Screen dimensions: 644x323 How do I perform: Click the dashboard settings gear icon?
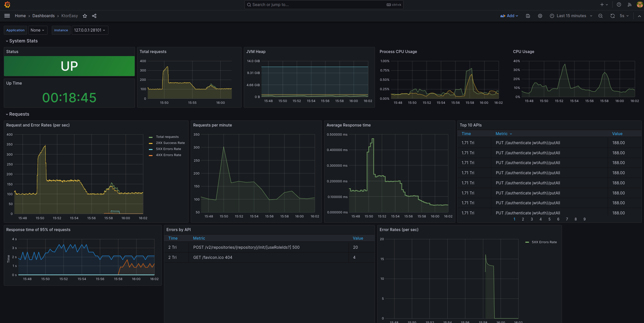[x=540, y=16]
